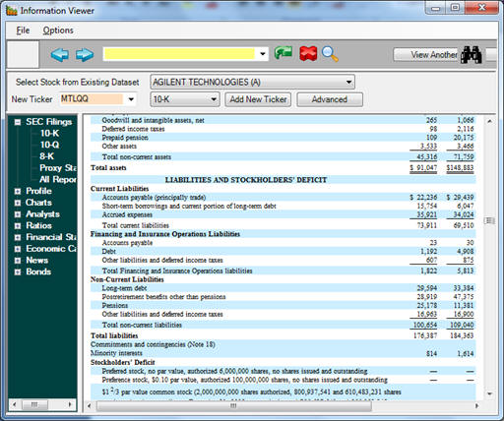Open the Options menu

pos(58,30)
